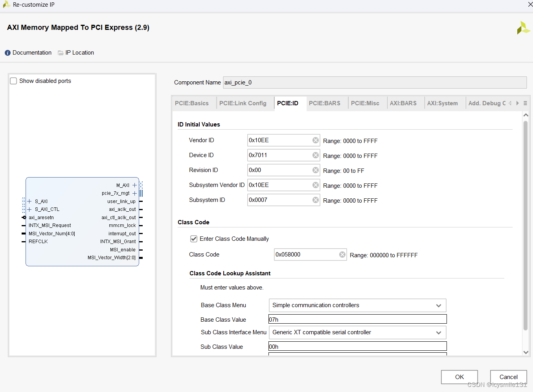
Task: Uncheck Enter Class Code Manually
Action: click(x=193, y=238)
